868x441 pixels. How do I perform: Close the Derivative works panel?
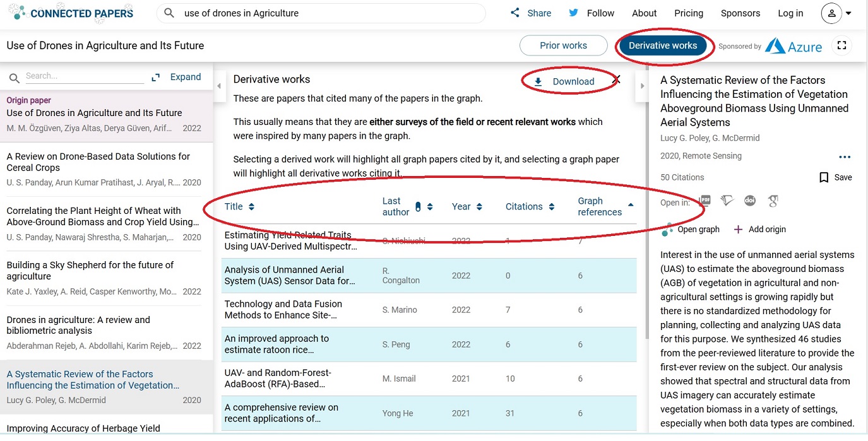pyautogui.click(x=617, y=79)
